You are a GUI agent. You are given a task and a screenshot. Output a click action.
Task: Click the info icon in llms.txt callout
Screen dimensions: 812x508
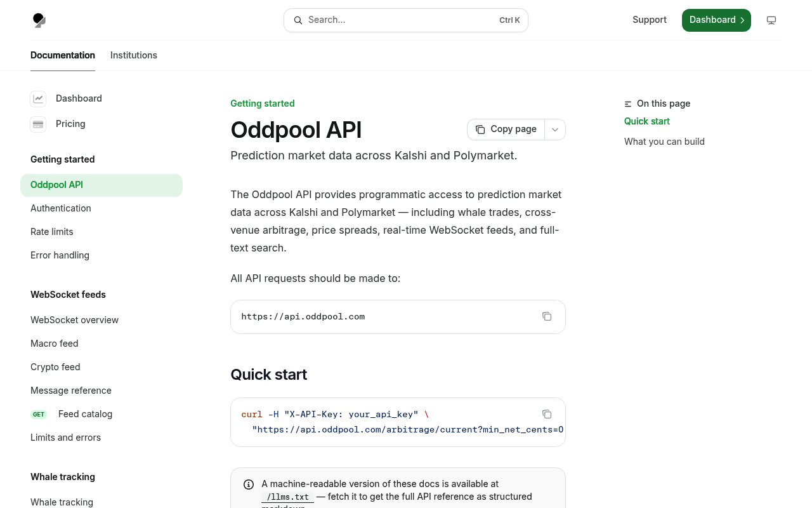click(249, 485)
